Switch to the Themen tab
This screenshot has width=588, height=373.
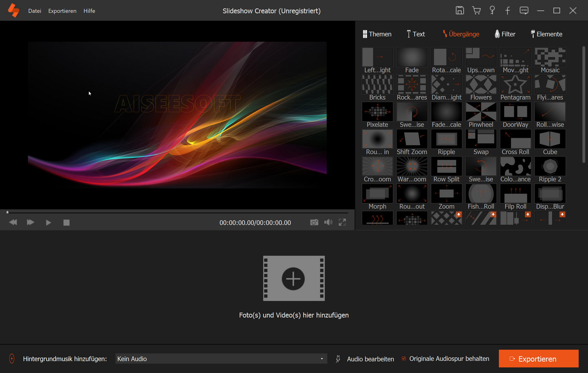pos(377,34)
